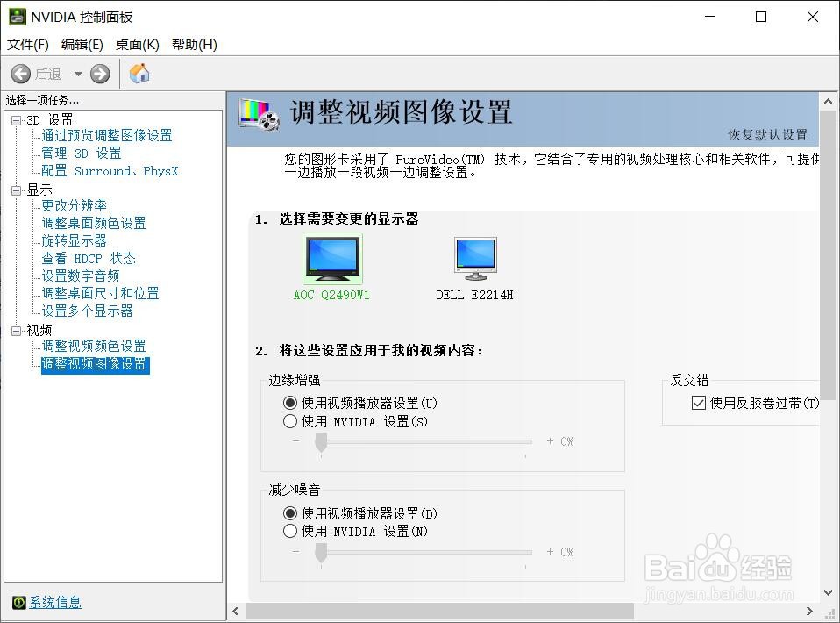Select 边缘增强 使用视频播放器设置(U) radio
Image resolution: width=840 pixels, height=623 pixels.
click(290, 403)
